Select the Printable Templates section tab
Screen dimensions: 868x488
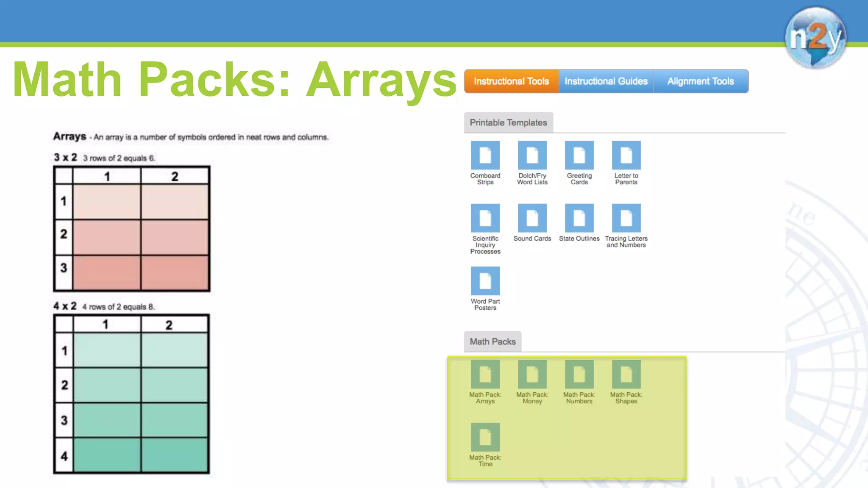pyautogui.click(x=509, y=122)
